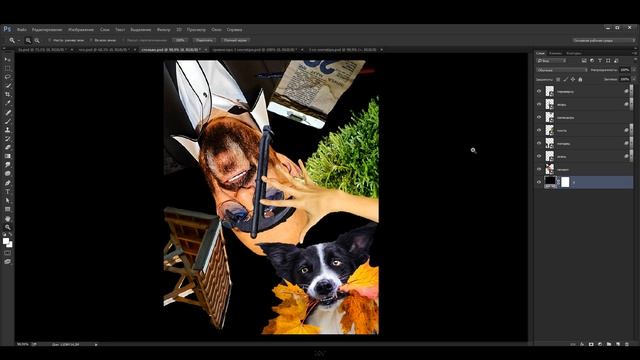Viewport: 640px width, 360px height.
Task: Select the Rectangular Marquee tool
Action: pos(7,68)
